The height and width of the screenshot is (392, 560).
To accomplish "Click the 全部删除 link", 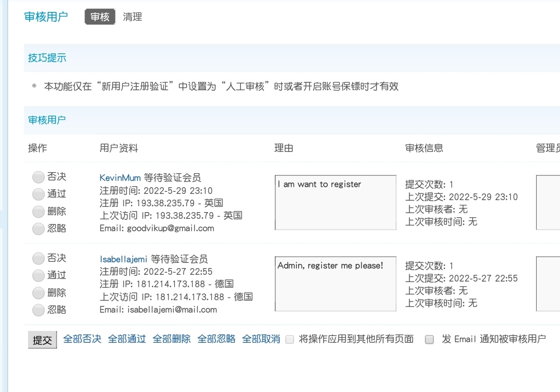I will click(x=172, y=339).
